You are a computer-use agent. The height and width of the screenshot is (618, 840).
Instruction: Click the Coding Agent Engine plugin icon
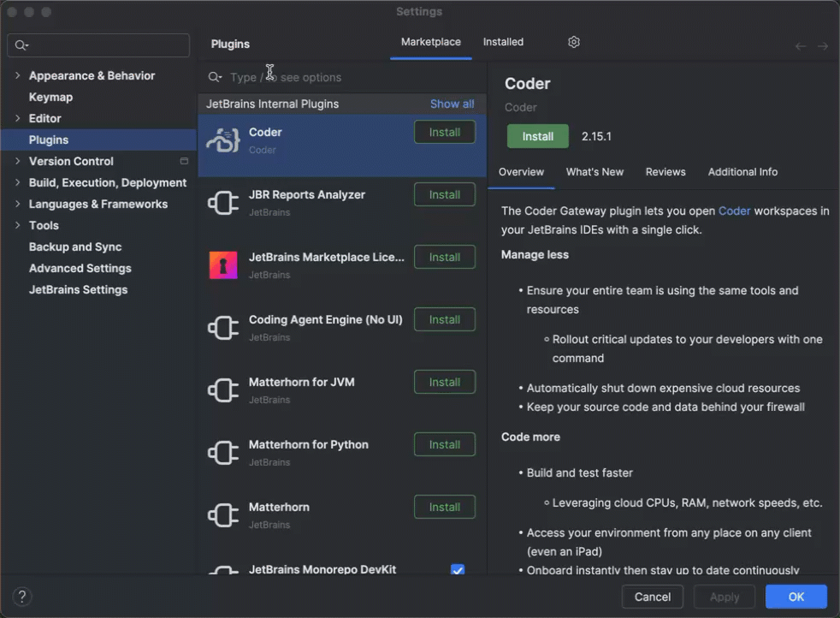(x=222, y=328)
